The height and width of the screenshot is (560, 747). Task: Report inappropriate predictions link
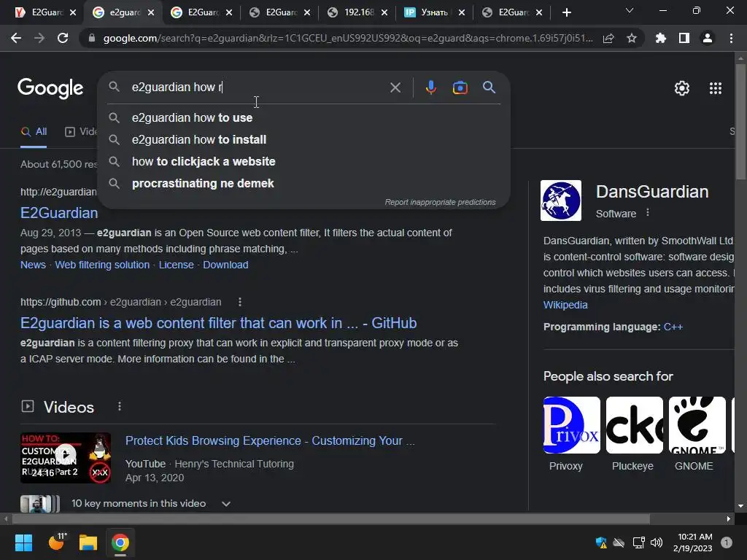(440, 202)
